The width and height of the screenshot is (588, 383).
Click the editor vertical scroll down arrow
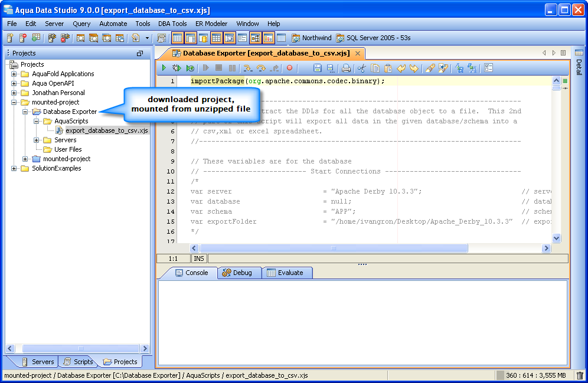(556, 238)
